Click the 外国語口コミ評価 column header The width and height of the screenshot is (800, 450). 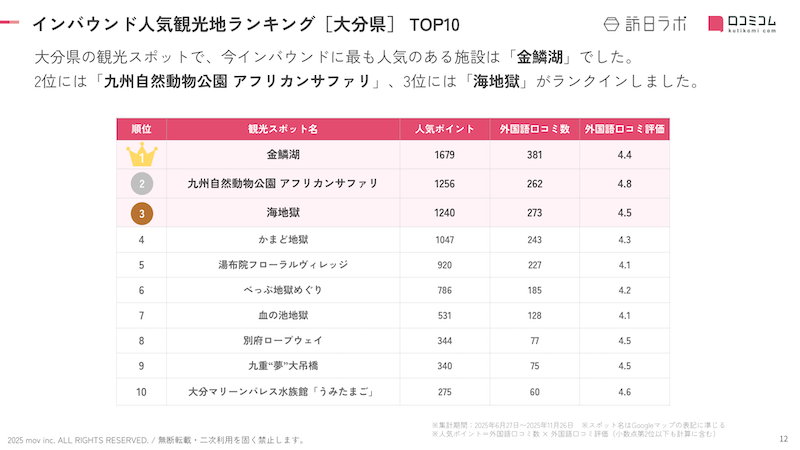tap(625, 129)
